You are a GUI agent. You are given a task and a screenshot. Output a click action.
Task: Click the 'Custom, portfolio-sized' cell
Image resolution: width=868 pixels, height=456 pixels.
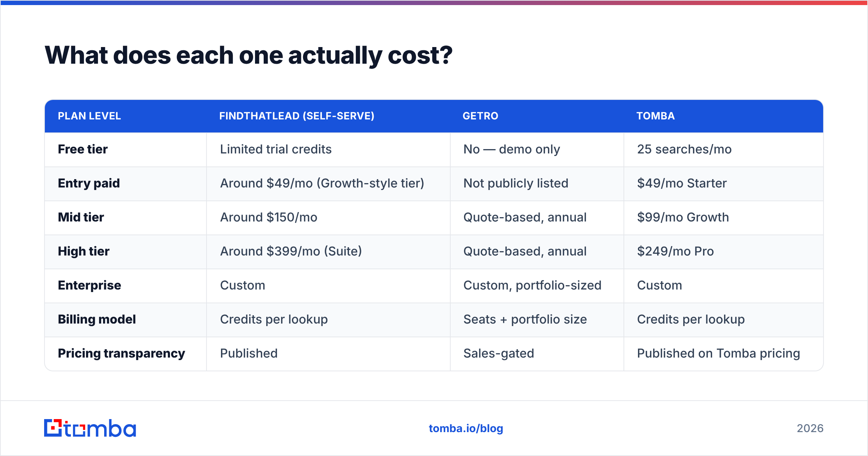(532, 285)
